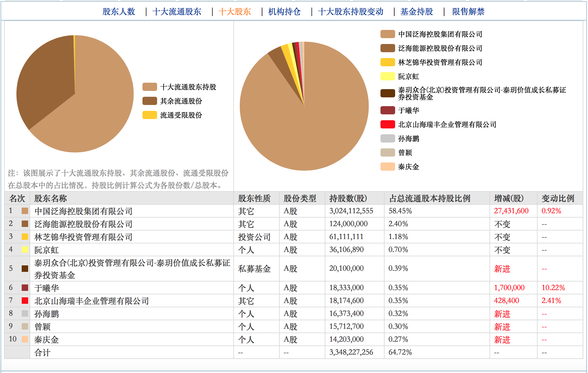Image resolution: width=588 pixels, height=373 pixels.
Task: Click legend swatch for 林芝锦华投资管理有限公司
Action: [x=388, y=62]
